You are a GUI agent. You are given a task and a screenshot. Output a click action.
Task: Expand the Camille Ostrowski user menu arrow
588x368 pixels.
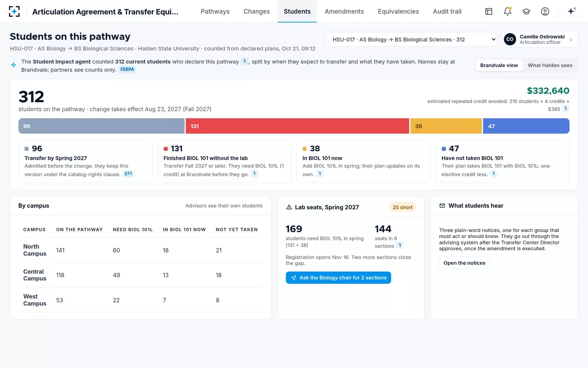pyautogui.click(x=571, y=40)
